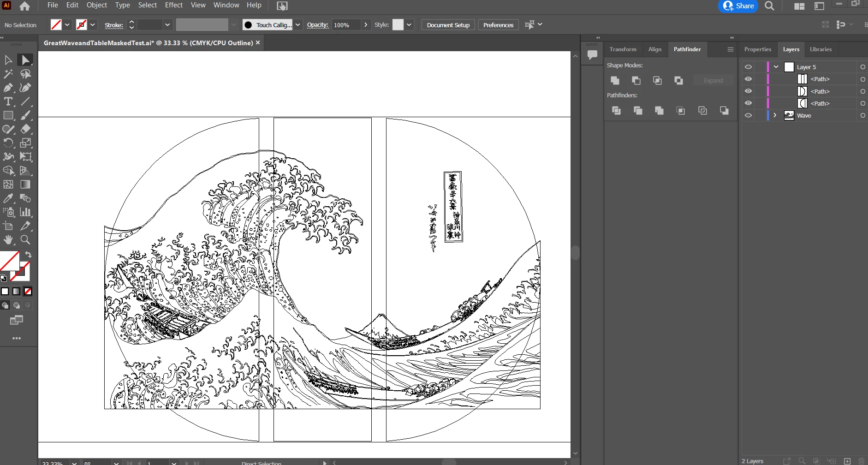Activate the Curvature tool

point(25,88)
